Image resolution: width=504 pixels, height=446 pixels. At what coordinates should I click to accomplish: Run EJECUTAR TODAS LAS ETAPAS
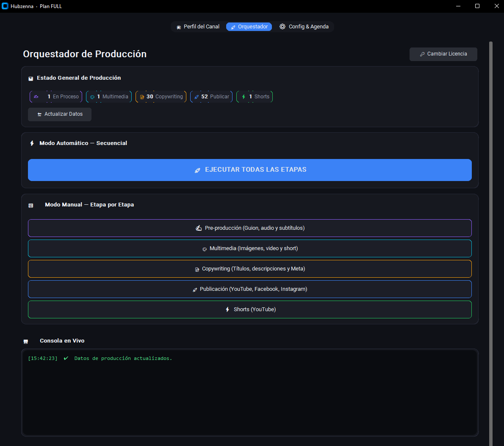[250, 170]
